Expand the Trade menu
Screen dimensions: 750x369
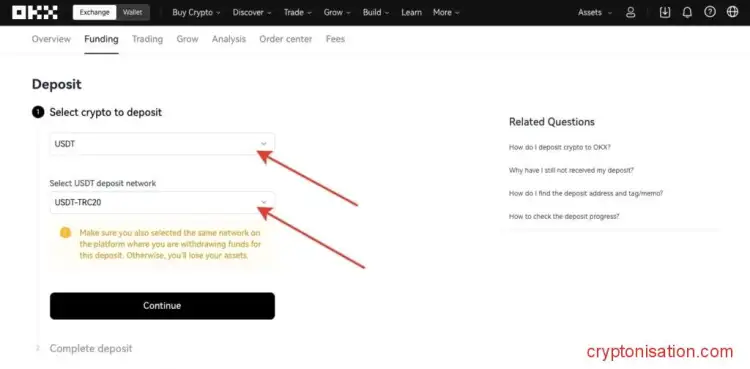pyautogui.click(x=298, y=13)
